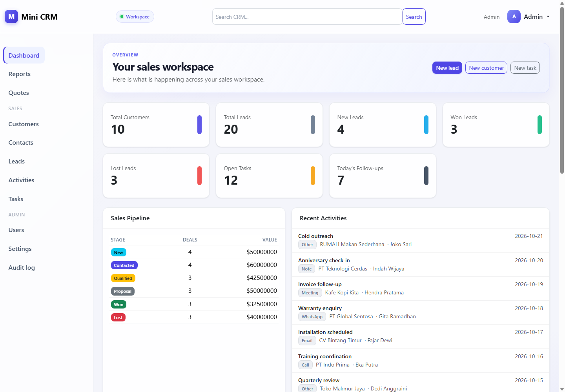Click the Proposal stage badge
The width and height of the screenshot is (565, 392).
pos(122,291)
